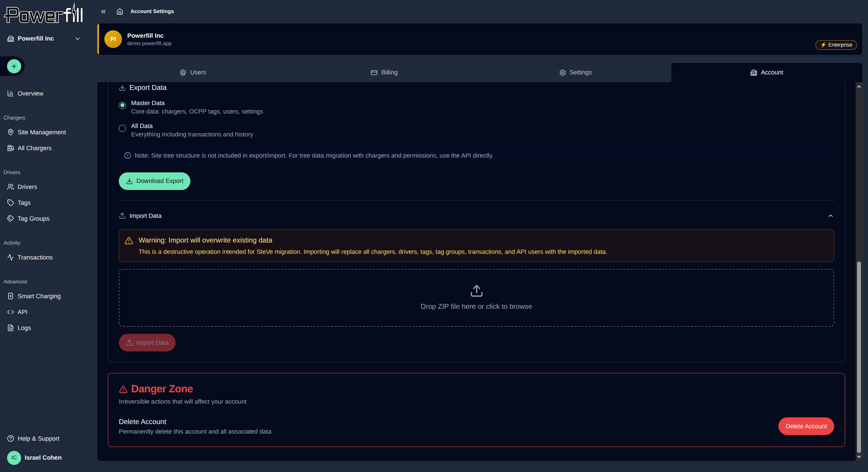Click the upload icon in drop zone
The width and height of the screenshot is (868, 472).
pyautogui.click(x=476, y=291)
